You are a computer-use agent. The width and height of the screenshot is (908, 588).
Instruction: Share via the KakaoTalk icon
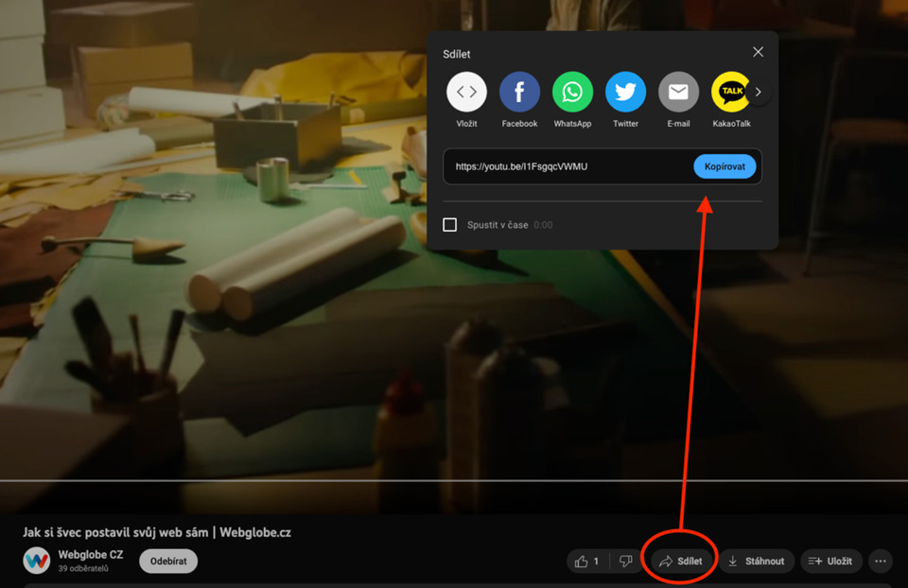731,92
